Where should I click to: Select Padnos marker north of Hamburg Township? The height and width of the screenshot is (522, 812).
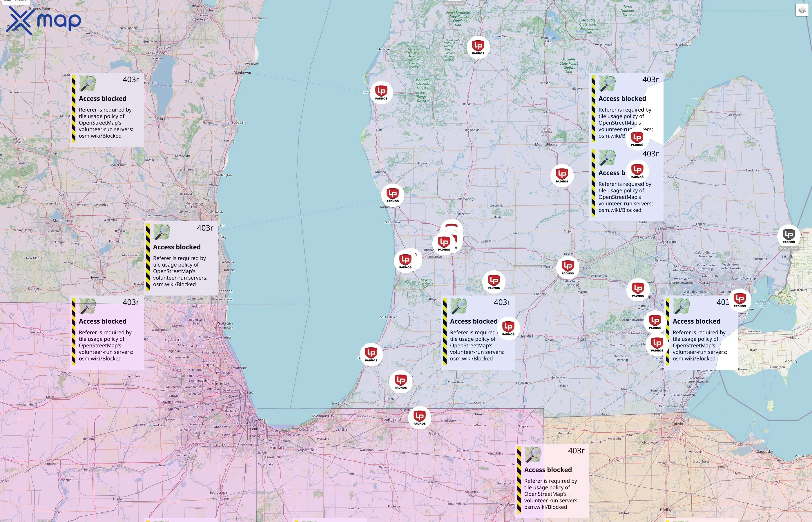pos(638,290)
